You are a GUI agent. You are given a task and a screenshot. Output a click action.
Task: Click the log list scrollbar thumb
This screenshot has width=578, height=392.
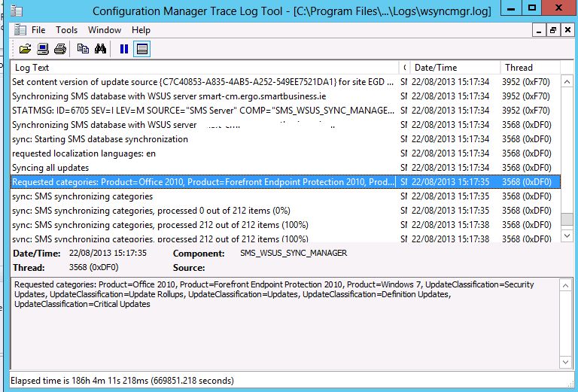coord(567,219)
